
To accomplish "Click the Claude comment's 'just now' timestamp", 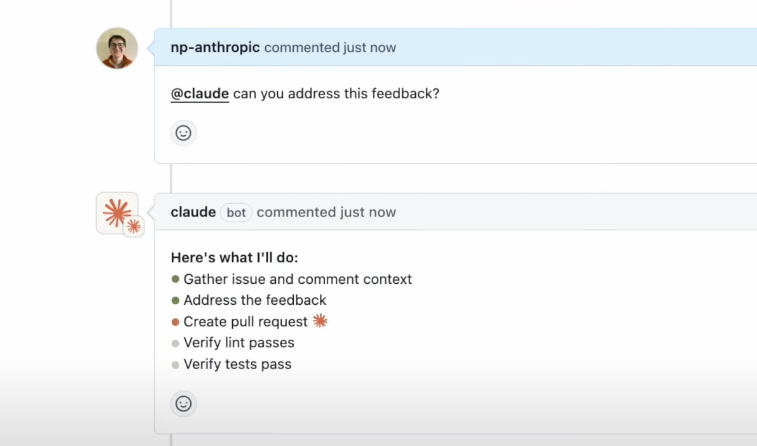I will (368, 212).
